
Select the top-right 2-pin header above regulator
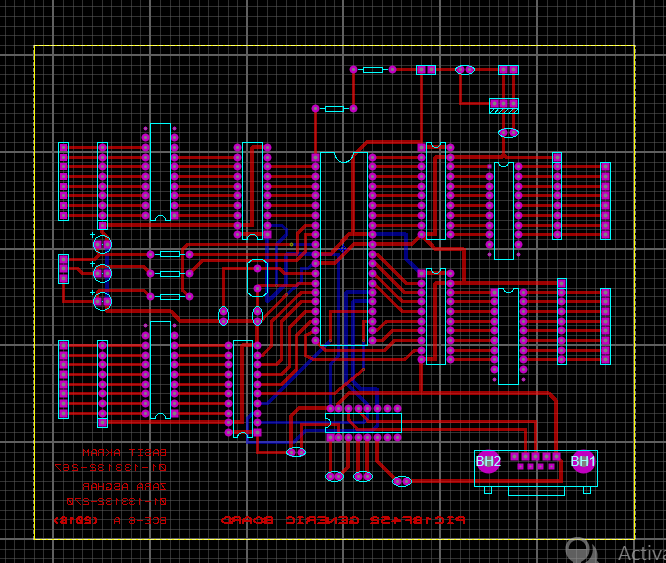tap(508, 70)
